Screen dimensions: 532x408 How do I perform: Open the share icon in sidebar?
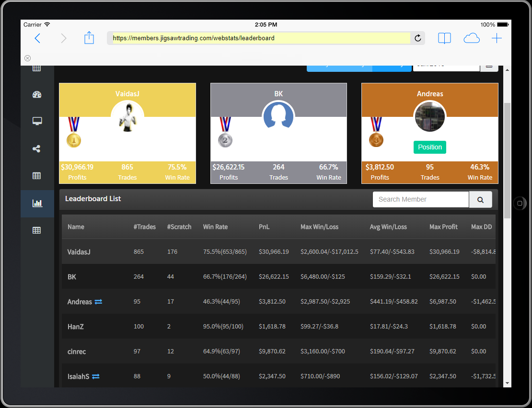tap(37, 149)
